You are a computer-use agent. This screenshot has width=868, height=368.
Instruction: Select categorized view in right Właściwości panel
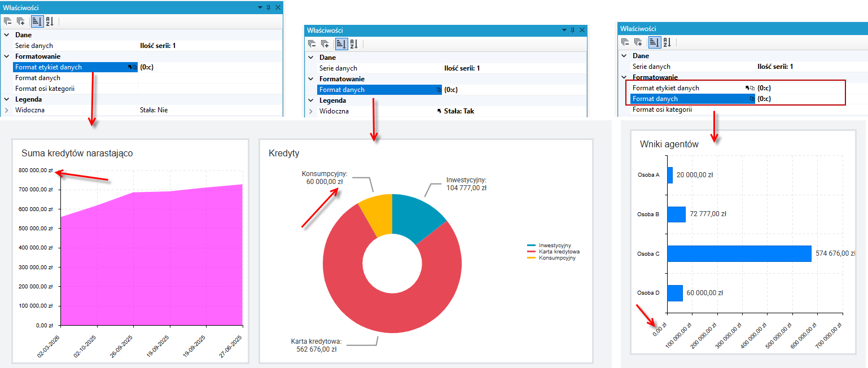(654, 42)
